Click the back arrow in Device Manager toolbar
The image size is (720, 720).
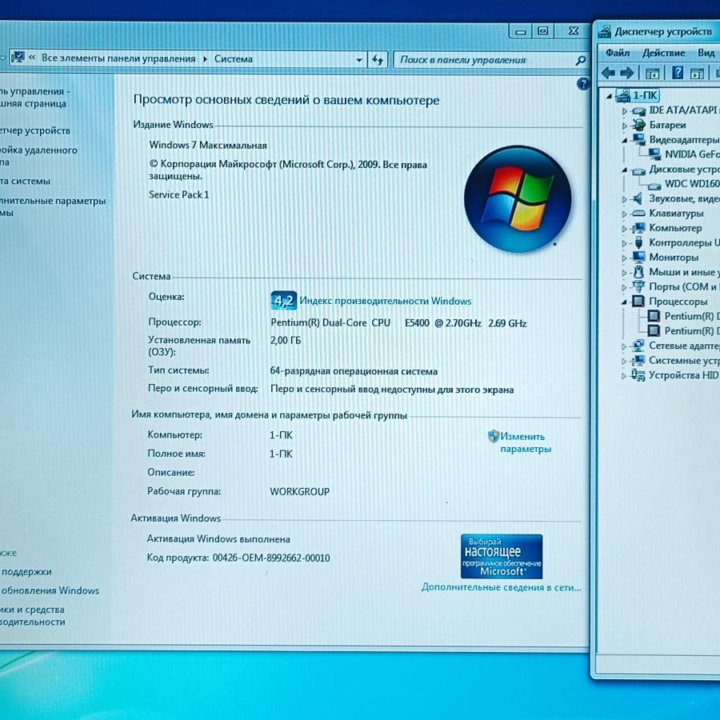coord(608,73)
